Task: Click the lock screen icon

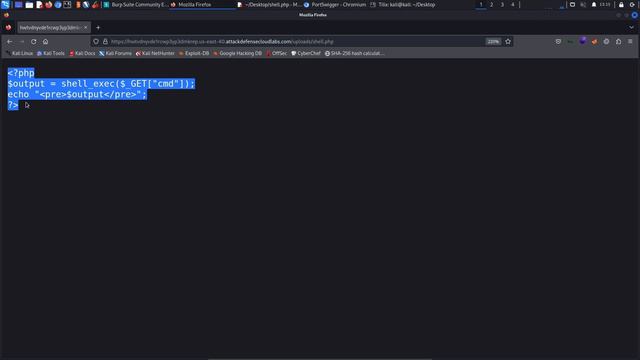Action: [x=621, y=4]
